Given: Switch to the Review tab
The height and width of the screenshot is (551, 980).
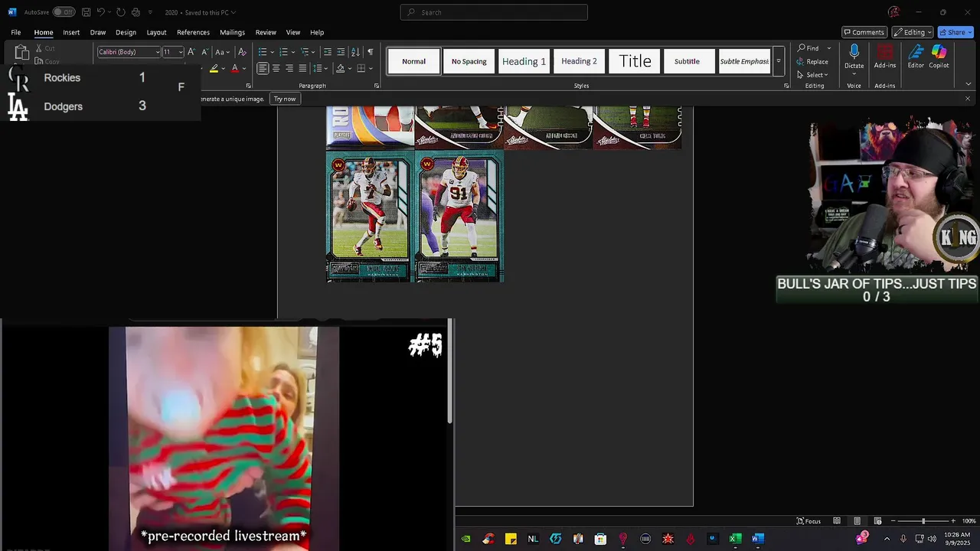Looking at the screenshot, I should click(266, 32).
